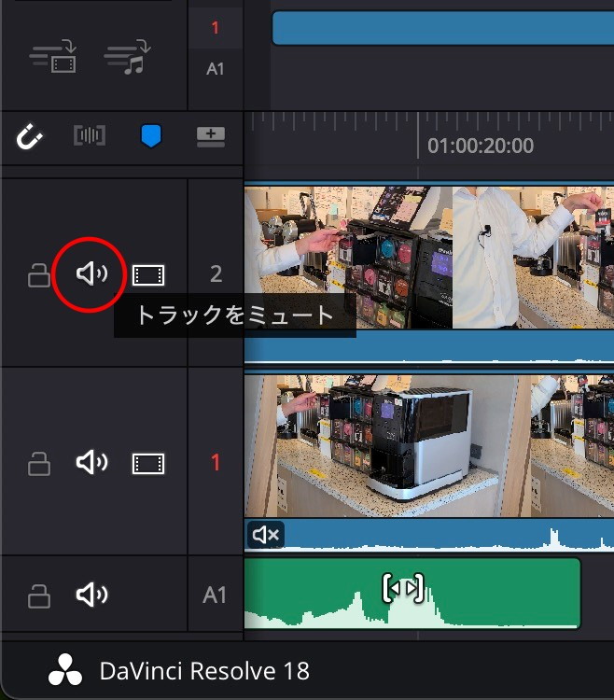Screen dimensions: 614x700
Task: Select red track number 1 in lower timeline
Action: [x=216, y=463]
